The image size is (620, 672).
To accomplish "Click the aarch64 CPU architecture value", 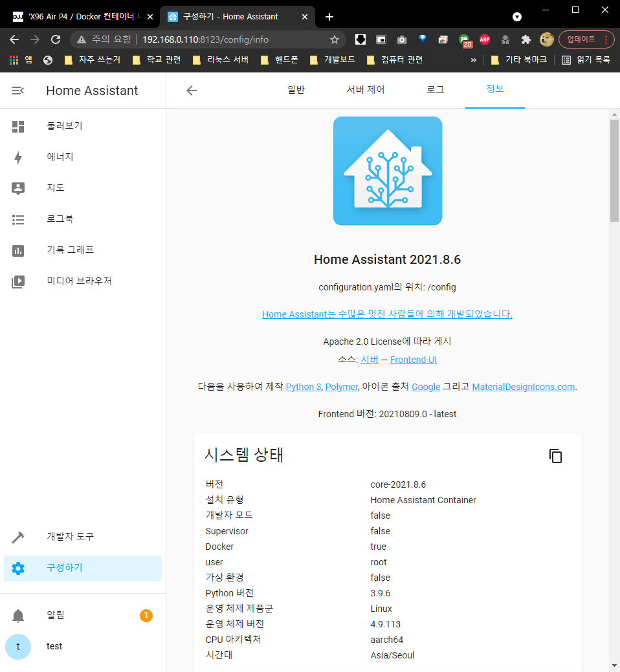I will (387, 640).
